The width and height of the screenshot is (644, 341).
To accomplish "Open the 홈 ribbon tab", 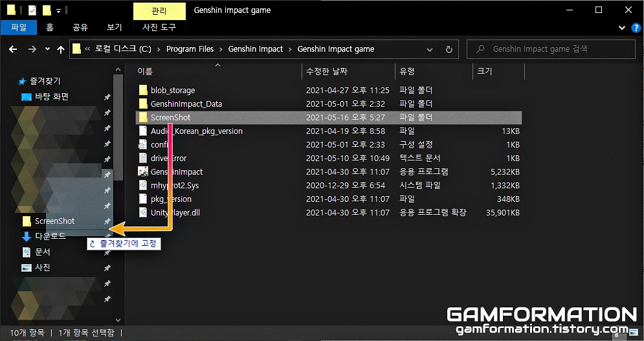I will (50, 27).
